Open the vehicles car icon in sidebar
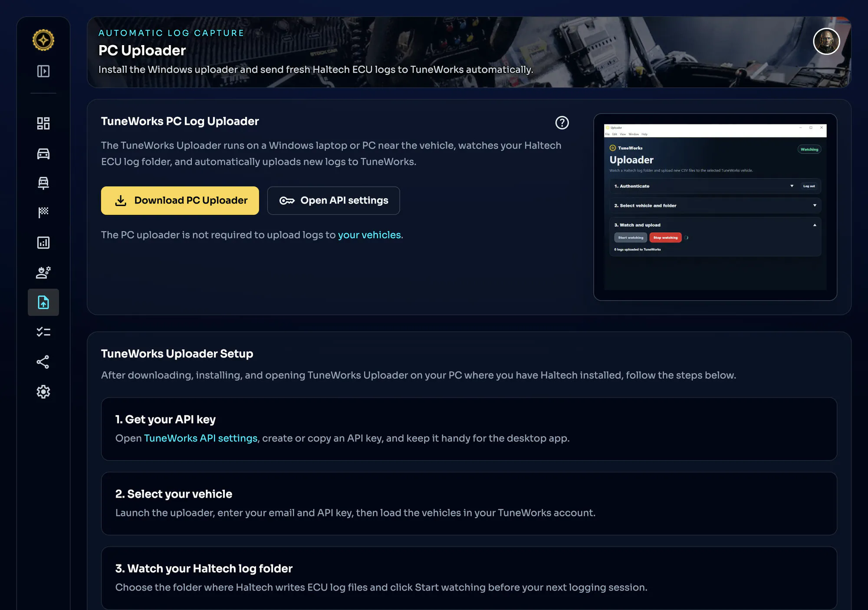 coord(43,154)
